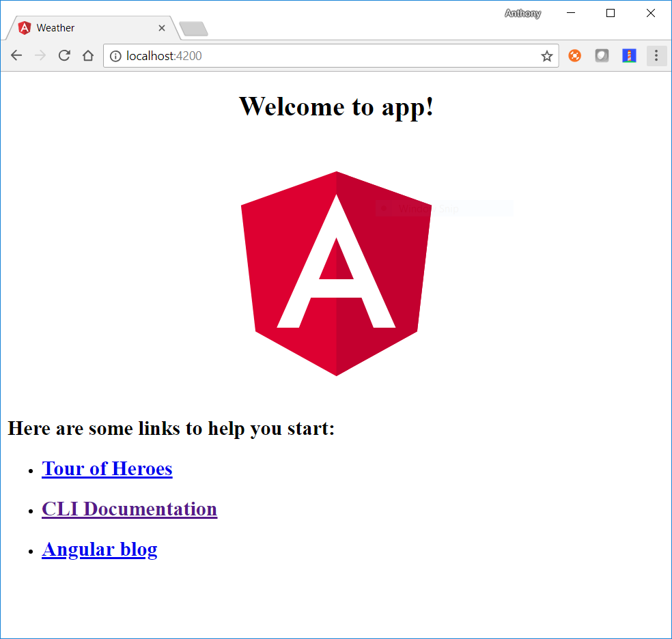Screen dimensions: 672x639
Task: Reload the localhost page
Action: pyautogui.click(x=64, y=56)
